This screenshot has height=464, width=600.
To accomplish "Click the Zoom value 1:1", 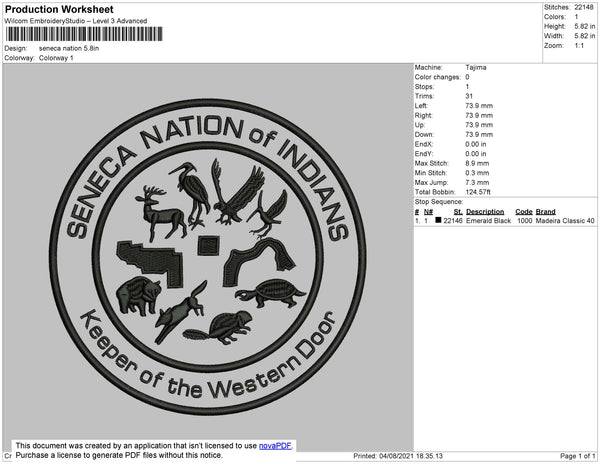I will 579,46.
